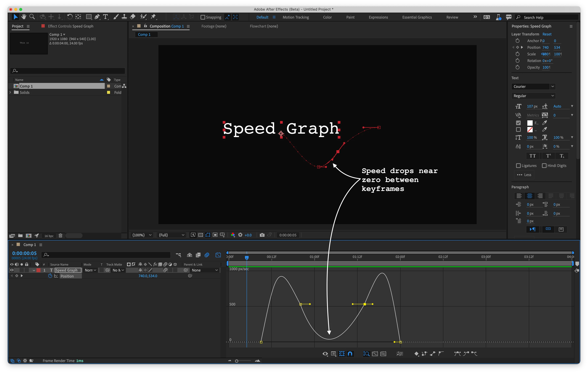Select the Zoom tool in toolbar
The image size is (588, 373).
pyautogui.click(x=32, y=17)
